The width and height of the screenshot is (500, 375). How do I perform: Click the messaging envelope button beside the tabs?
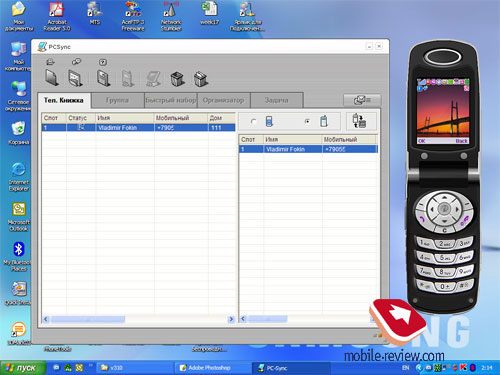pos(362,100)
